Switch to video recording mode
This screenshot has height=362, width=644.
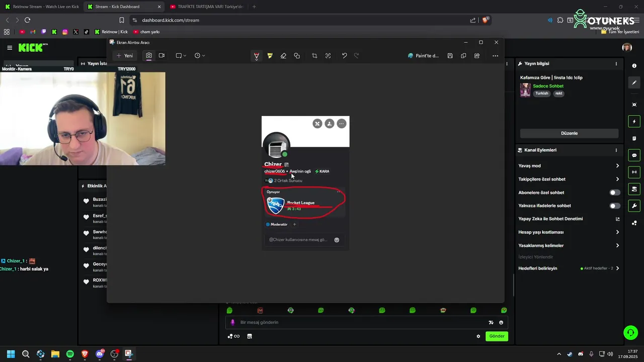tap(162, 56)
